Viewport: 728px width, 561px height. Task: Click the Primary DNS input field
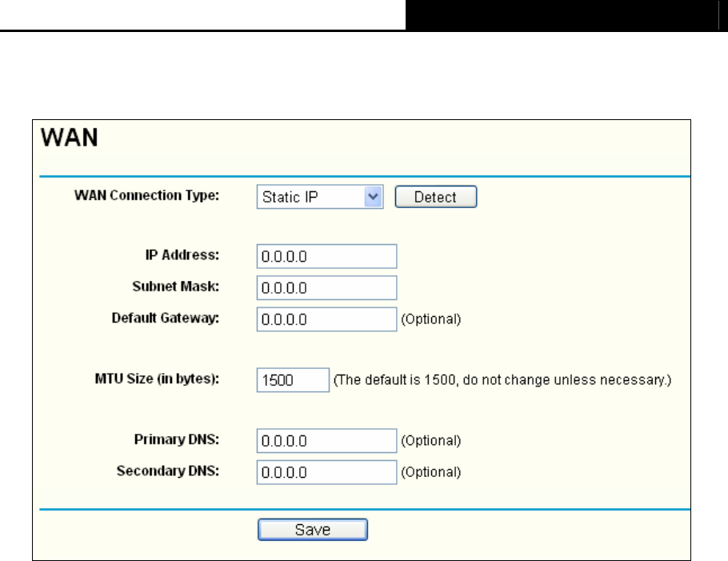326,441
